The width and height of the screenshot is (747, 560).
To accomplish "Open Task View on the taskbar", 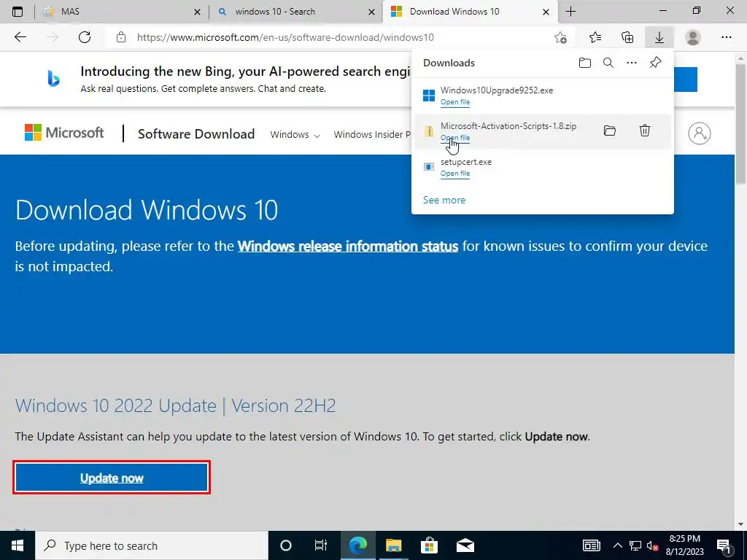I will (321, 545).
